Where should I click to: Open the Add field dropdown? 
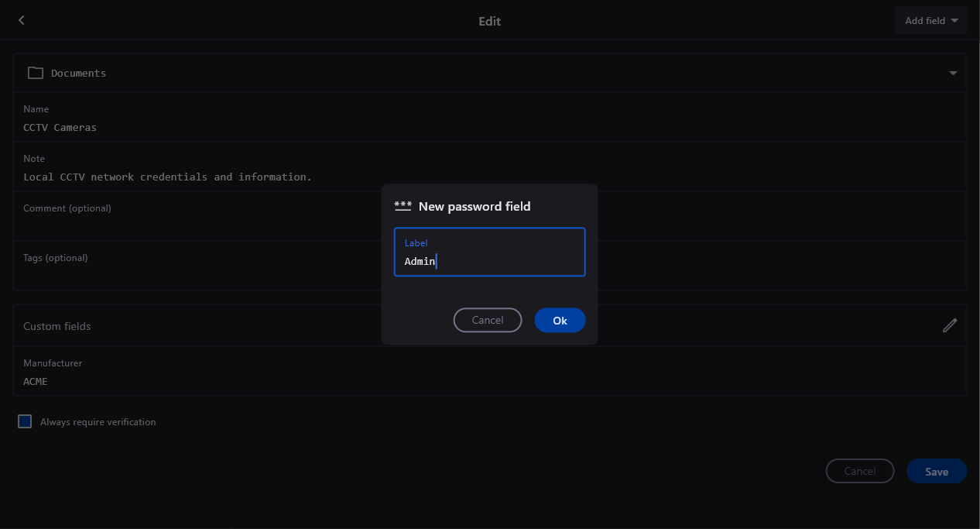tap(930, 21)
